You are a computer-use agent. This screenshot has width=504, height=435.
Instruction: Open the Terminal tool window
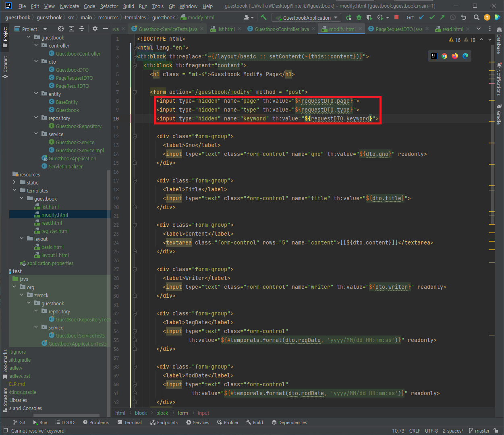click(x=130, y=423)
